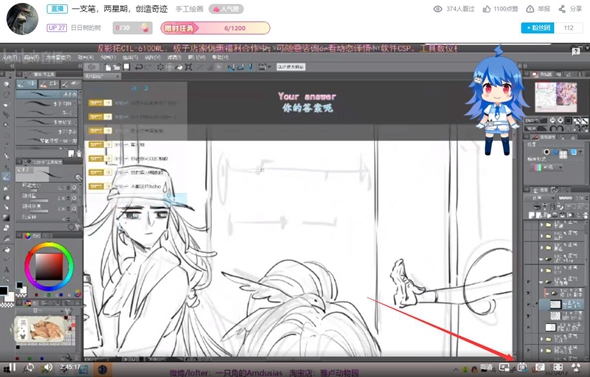Click the blue follow button beside 112
Viewport: 590px width, 377px height.
(x=537, y=28)
